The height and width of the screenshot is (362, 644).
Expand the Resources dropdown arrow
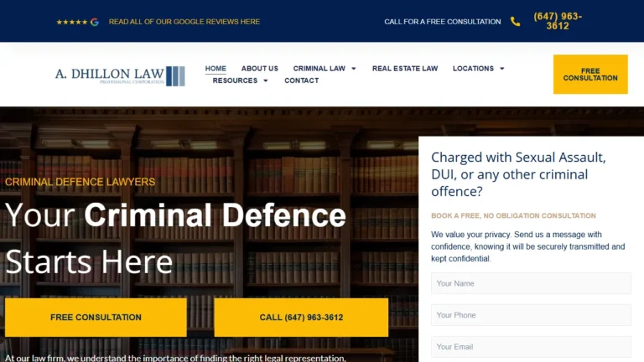(265, 80)
